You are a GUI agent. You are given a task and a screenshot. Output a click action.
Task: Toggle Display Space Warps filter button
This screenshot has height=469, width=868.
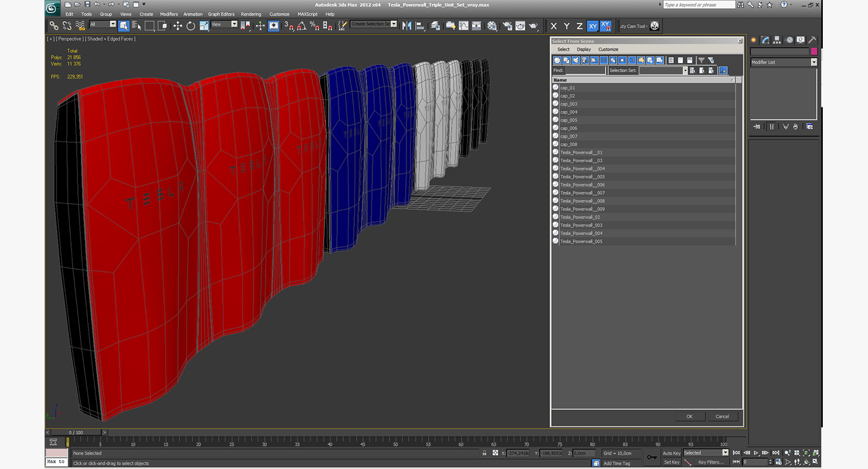click(x=604, y=60)
